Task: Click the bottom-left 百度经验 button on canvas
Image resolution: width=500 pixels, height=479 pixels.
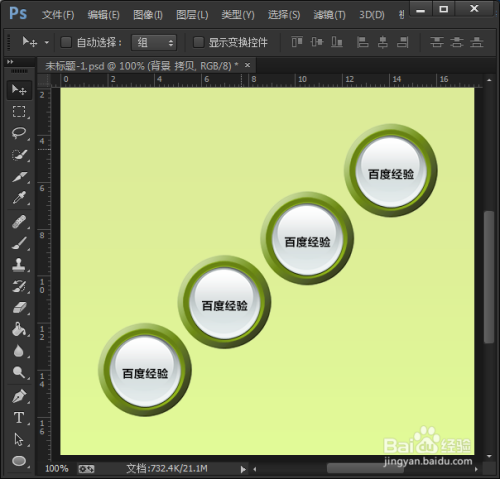Action: (x=145, y=370)
